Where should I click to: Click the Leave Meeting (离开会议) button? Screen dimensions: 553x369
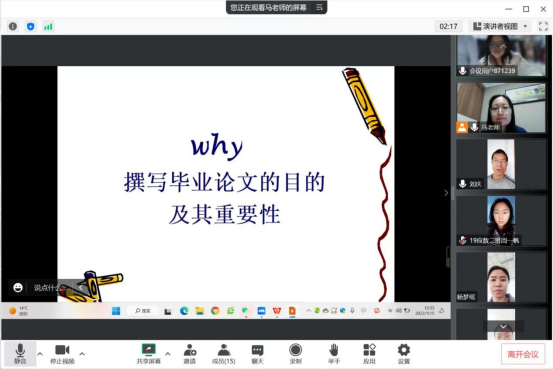click(523, 354)
